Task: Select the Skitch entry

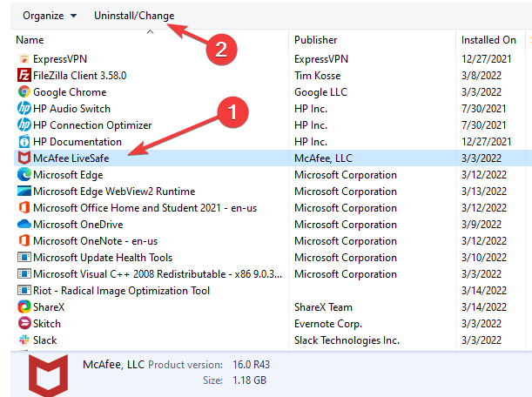Action: [47, 324]
